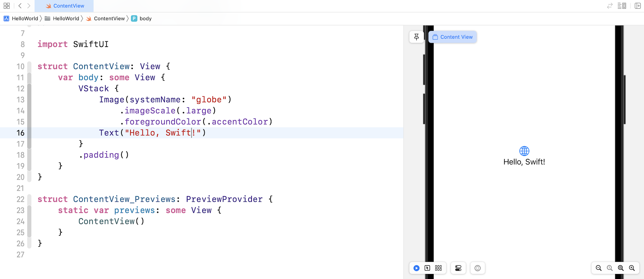This screenshot has width=644, height=279.
Task: Start live preview mode
Action: [x=416, y=268]
